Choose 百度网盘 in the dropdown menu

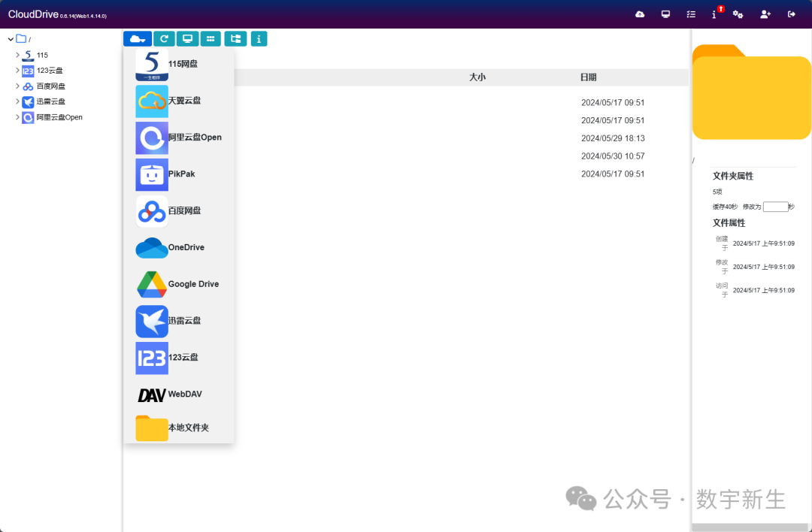179,211
